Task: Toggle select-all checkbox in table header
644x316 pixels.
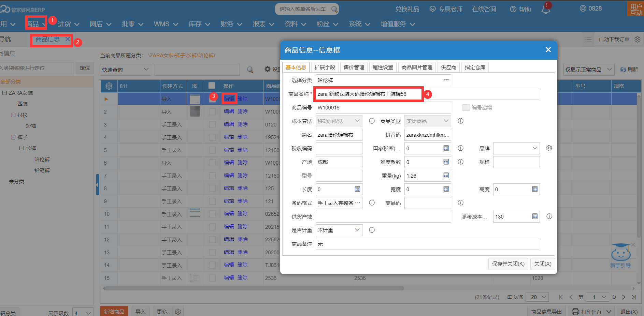Action: point(212,86)
